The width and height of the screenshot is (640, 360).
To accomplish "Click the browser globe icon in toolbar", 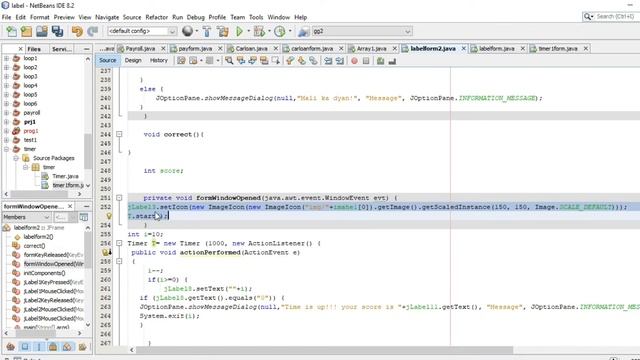I will pyautogui.click(x=187, y=31).
